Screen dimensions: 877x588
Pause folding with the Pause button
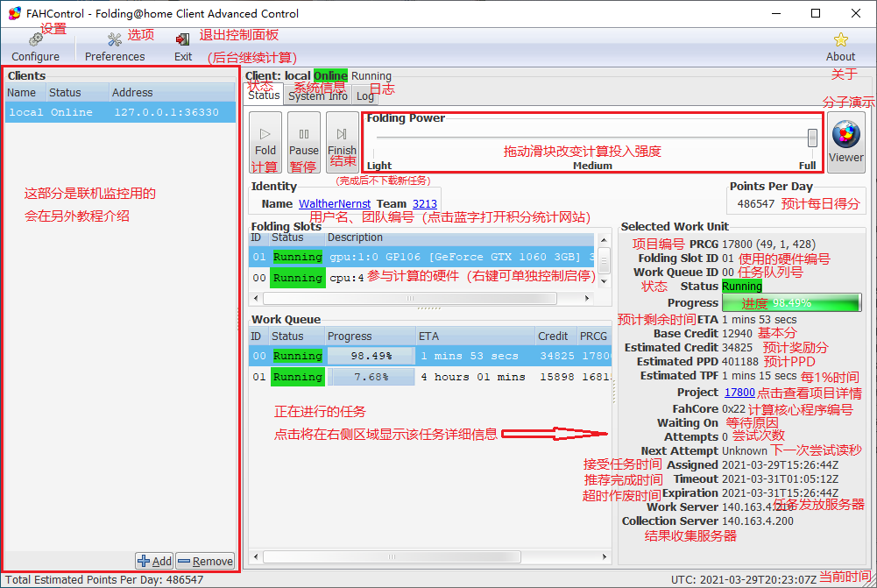pyautogui.click(x=304, y=142)
